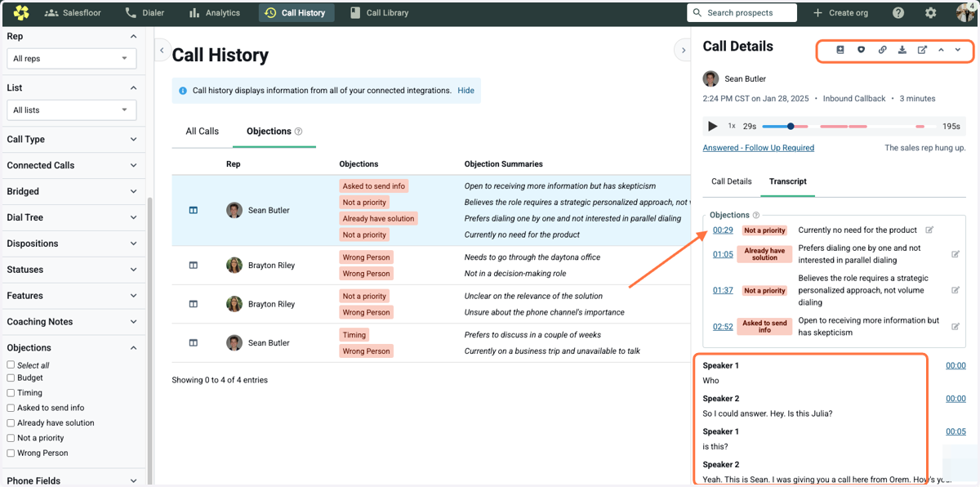Click help icon beside Objections heading in transcript
This screenshot has width=980, height=487.
point(756,216)
